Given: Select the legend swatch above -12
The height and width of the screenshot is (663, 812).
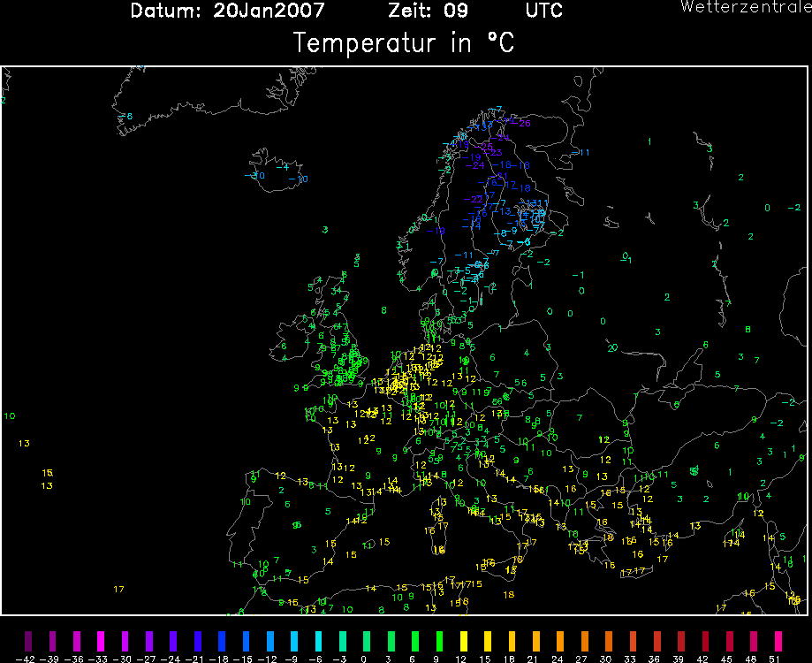Looking at the screenshot, I should coord(269,641).
